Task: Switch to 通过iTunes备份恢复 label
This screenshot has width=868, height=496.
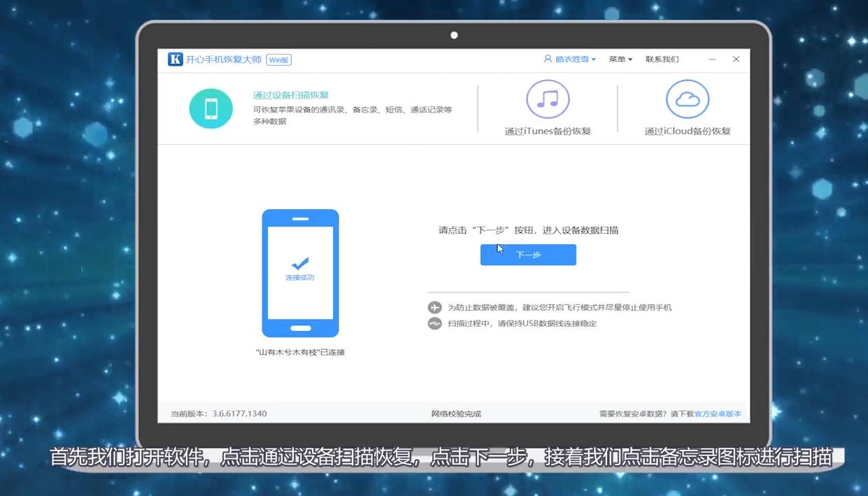Action: point(548,132)
